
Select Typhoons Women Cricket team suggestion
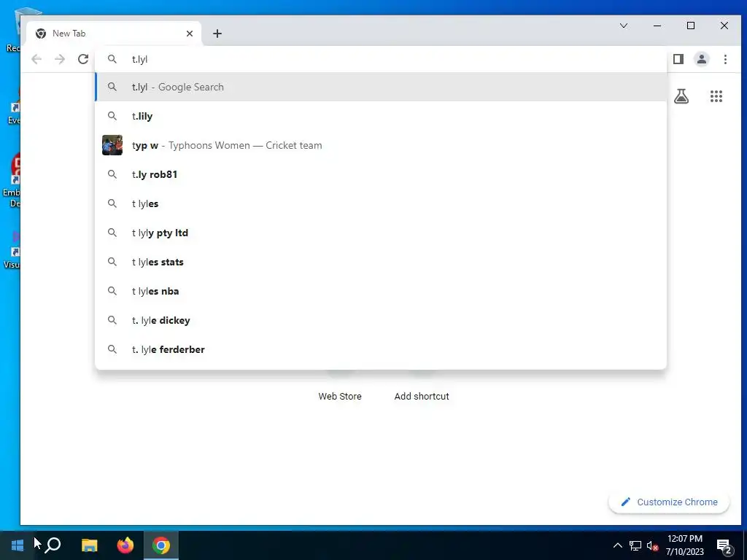[x=381, y=145]
